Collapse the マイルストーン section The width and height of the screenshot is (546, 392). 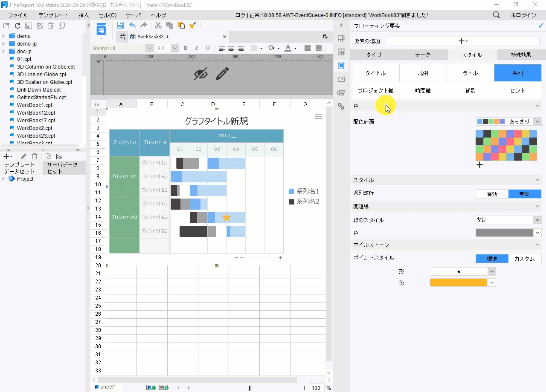pyautogui.click(x=537, y=245)
